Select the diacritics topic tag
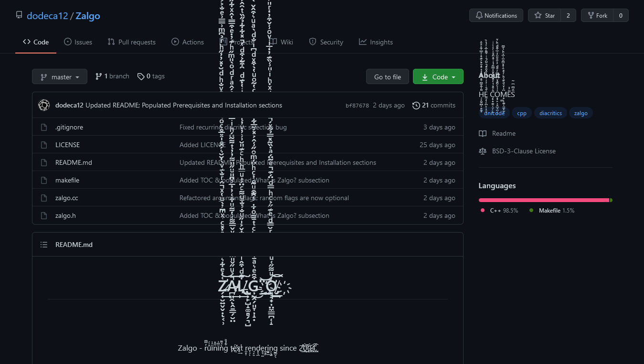The image size is (644, 364). pos(551,113)
